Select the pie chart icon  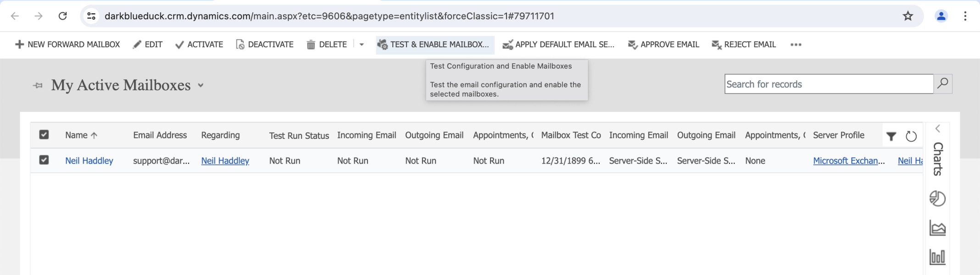937,198
